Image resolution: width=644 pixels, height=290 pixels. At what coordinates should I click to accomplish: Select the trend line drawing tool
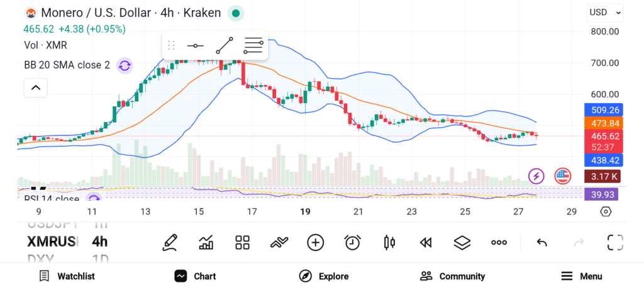point(225,45)
